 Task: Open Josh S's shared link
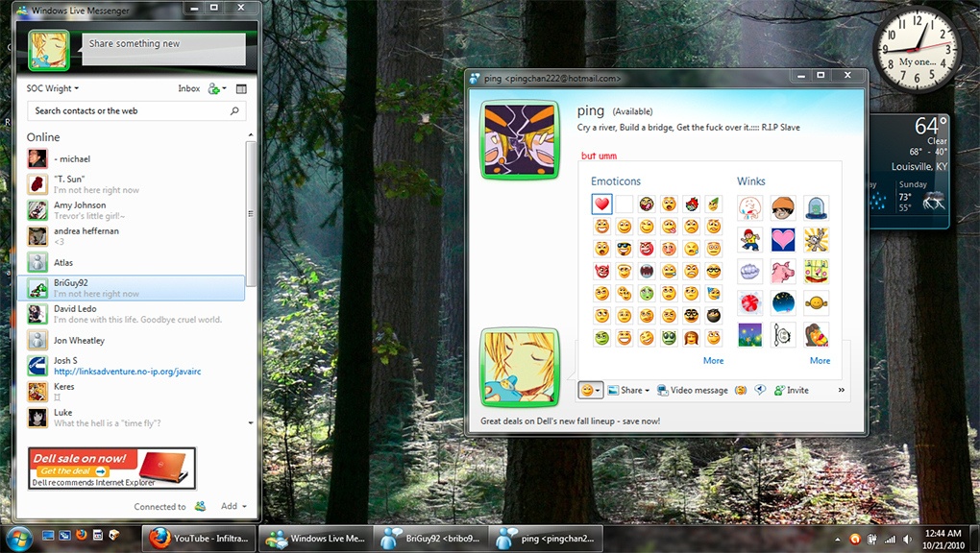127,372
